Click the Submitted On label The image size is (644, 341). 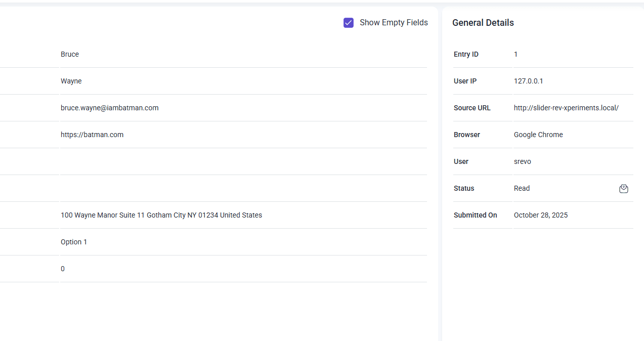[x=475, y=215]
